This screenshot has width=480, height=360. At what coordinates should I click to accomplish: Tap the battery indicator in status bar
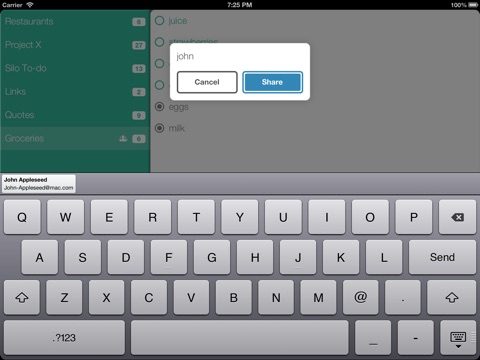coord(473,5)
